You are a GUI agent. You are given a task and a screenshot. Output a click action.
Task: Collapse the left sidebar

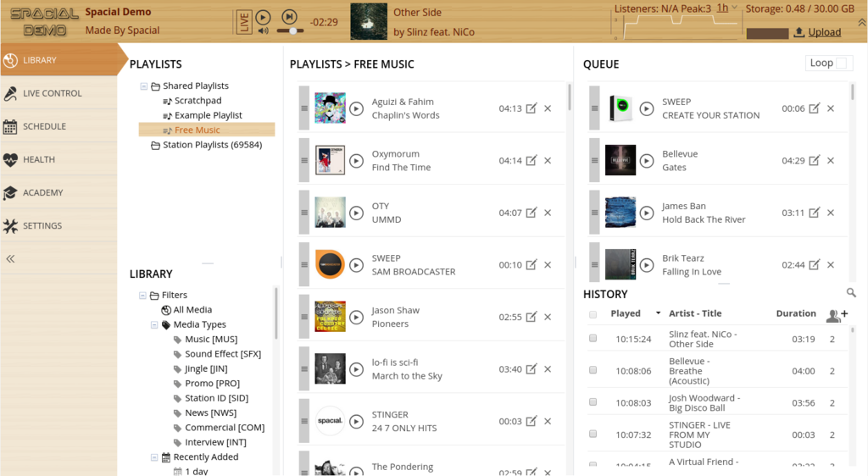[x=10, y=258]
